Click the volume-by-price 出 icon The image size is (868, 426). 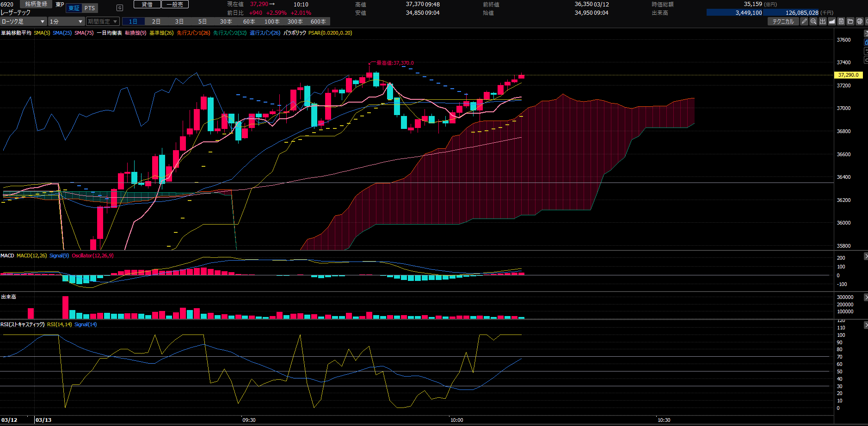coord(823,21)
